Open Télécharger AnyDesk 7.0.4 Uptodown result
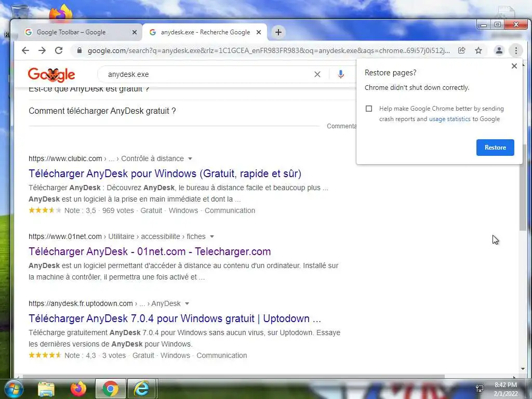 click(175, 318)
